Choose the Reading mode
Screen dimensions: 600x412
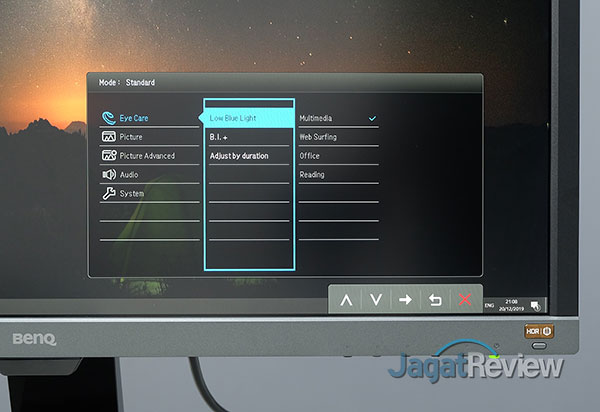point(312,175)
